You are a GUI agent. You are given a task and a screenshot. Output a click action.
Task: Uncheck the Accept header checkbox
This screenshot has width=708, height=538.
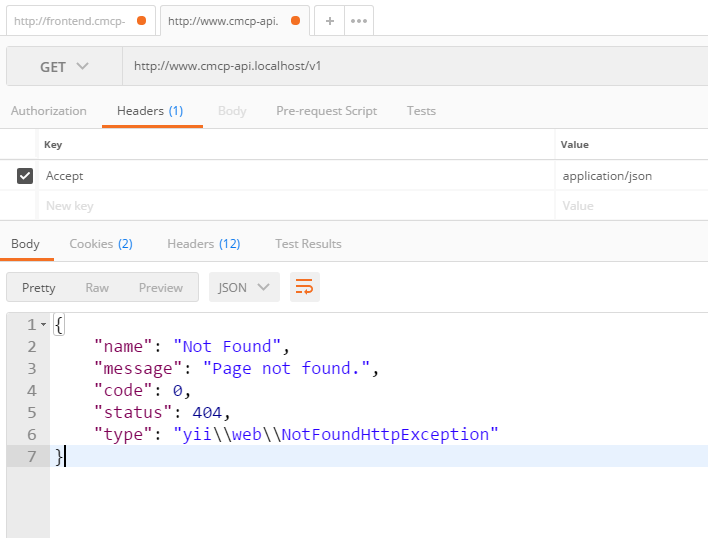coord(25,176)
